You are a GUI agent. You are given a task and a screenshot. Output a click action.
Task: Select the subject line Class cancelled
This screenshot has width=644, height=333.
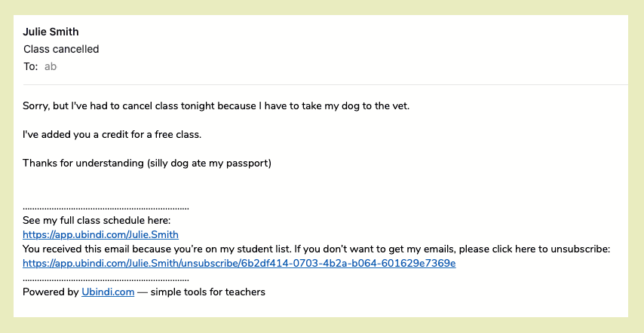[x=61, y=49]
